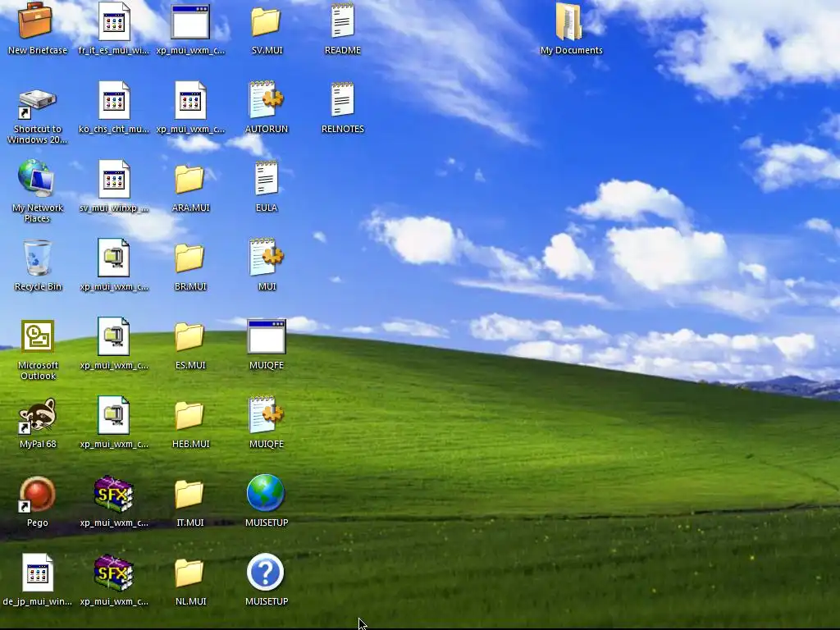The width and height of the screenshot is (840, 630).
Task: Open the ES.MUI folder
Action: (x=189, y=336)
